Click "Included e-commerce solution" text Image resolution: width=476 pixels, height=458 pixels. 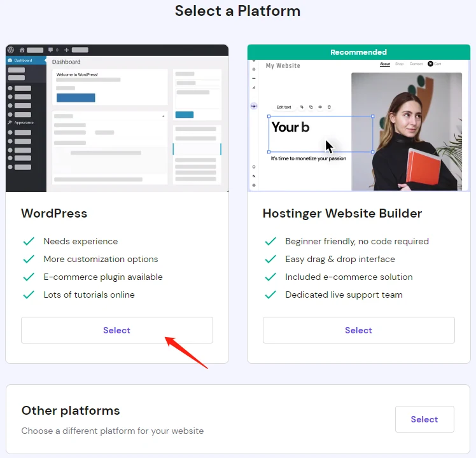point(349,277)
